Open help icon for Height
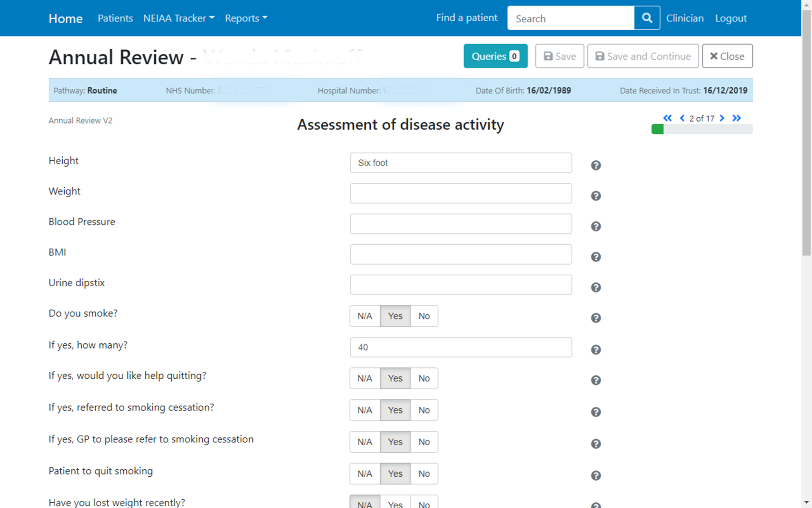812x508 pixels. click(x=596, y=165)
